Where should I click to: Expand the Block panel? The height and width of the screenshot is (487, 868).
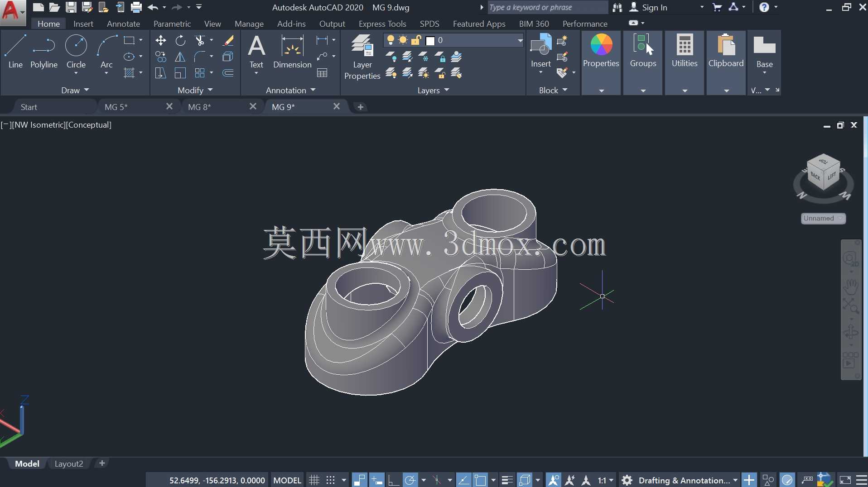coord(553,90)
